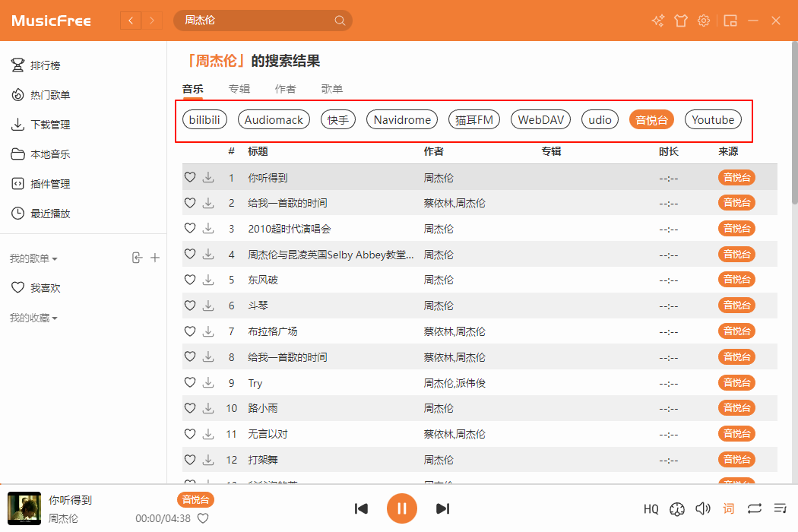This screenshot has height=532, width=798.
Task: Toggle repeat mode in player bar
Action: (754, 508)
